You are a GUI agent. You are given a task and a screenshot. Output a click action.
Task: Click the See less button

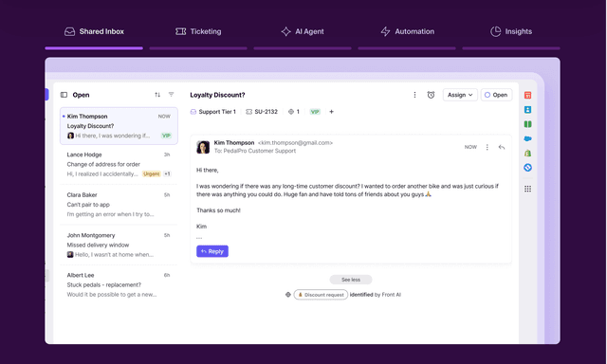pyautogui.click(x=351, y=280)
